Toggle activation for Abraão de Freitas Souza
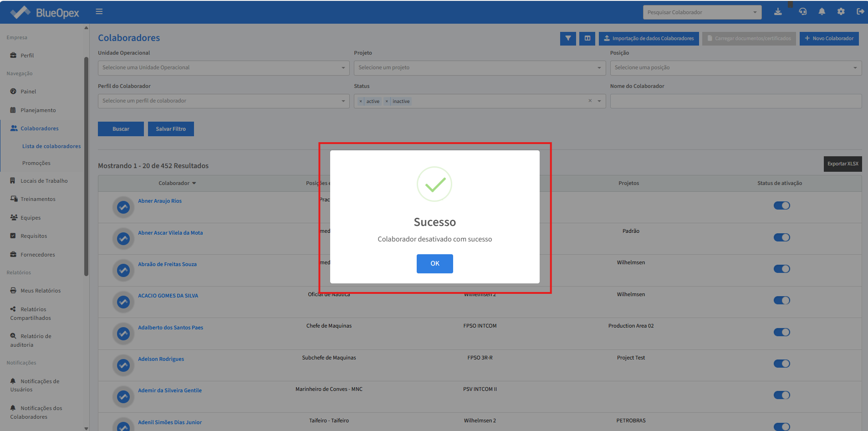 click(781, 269)
